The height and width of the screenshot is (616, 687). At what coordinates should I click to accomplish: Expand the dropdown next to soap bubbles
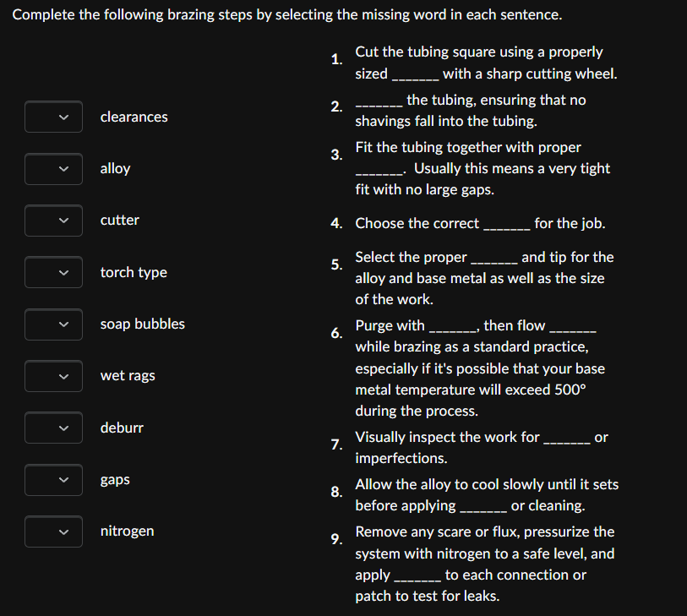[53, 324]
